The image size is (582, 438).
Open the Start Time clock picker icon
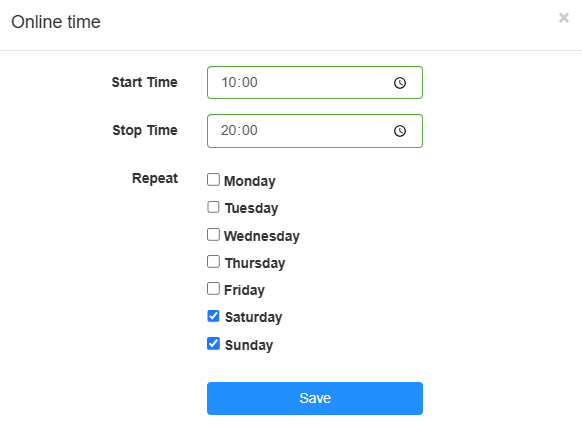[400, 83]
